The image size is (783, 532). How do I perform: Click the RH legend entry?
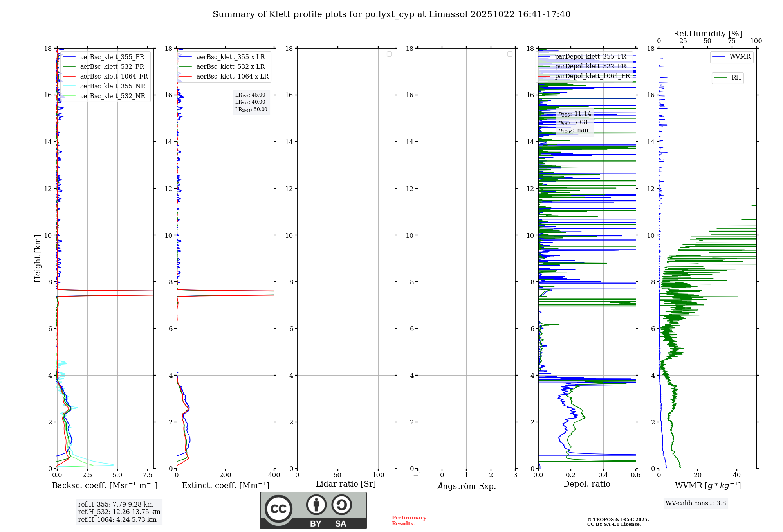click(x=736, y=78)
